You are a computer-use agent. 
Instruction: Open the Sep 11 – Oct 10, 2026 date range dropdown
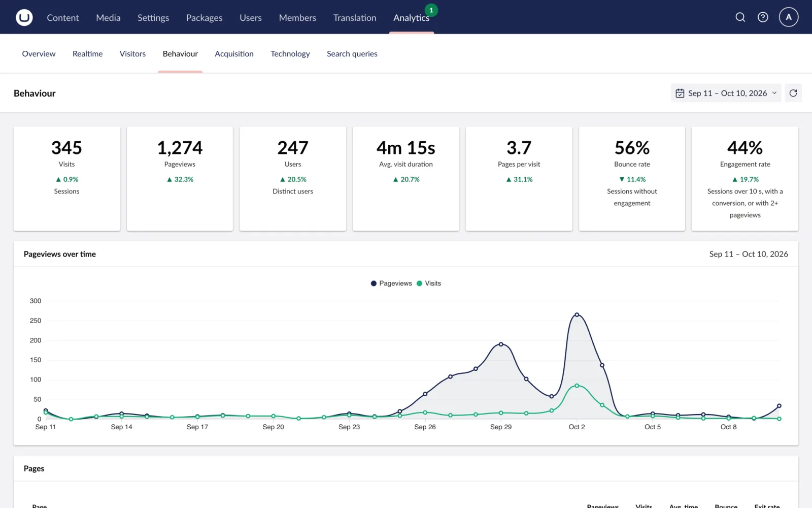pos(726,93)
